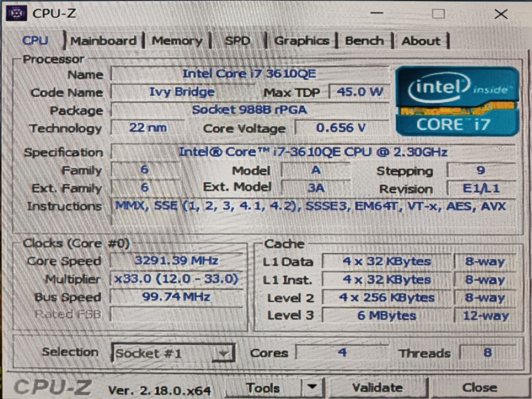The width and height of the screenshot is (532, 399).
Task: Click the L1 Data value 4 x 32 KBytes
Action: coord(387,261)
